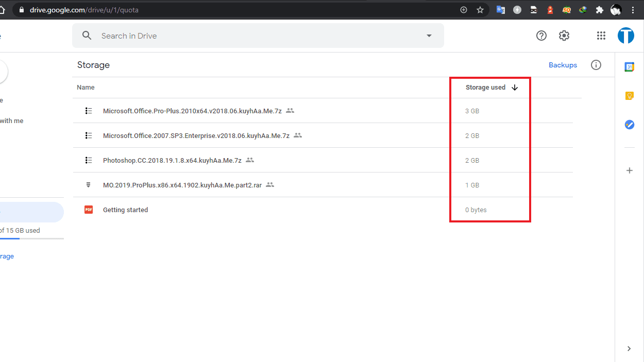Select the Photoshop.CC.2018 7z file

point(172,160)
